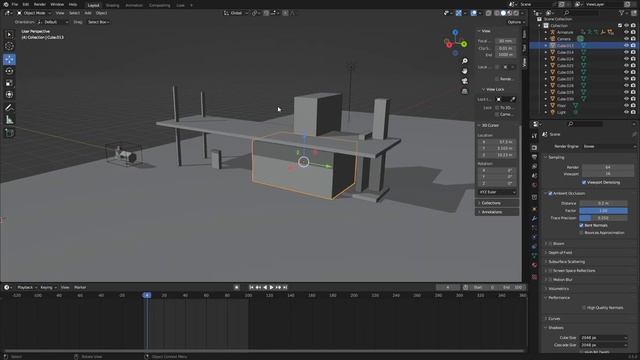Viewport: 640px width, 360px height.
Task: Open Cube Size shadow dropdown
Action: [x=604, y=338]
